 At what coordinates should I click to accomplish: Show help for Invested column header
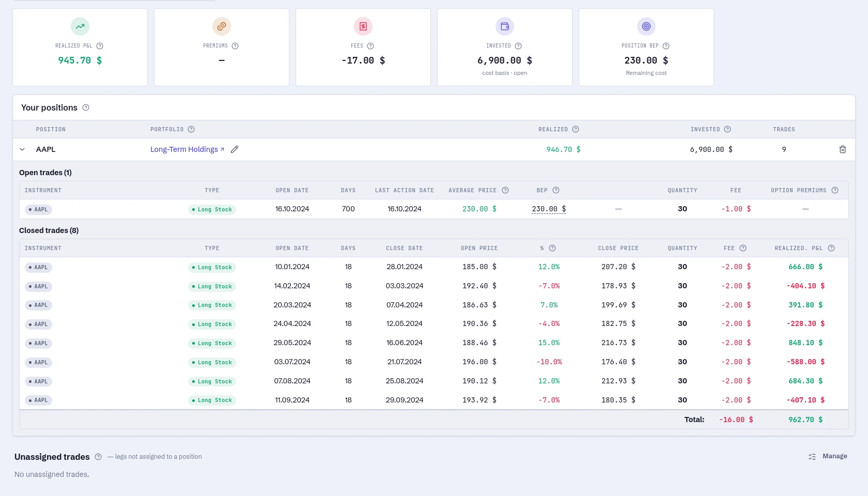pyautogui.click(x=727, y=129)
